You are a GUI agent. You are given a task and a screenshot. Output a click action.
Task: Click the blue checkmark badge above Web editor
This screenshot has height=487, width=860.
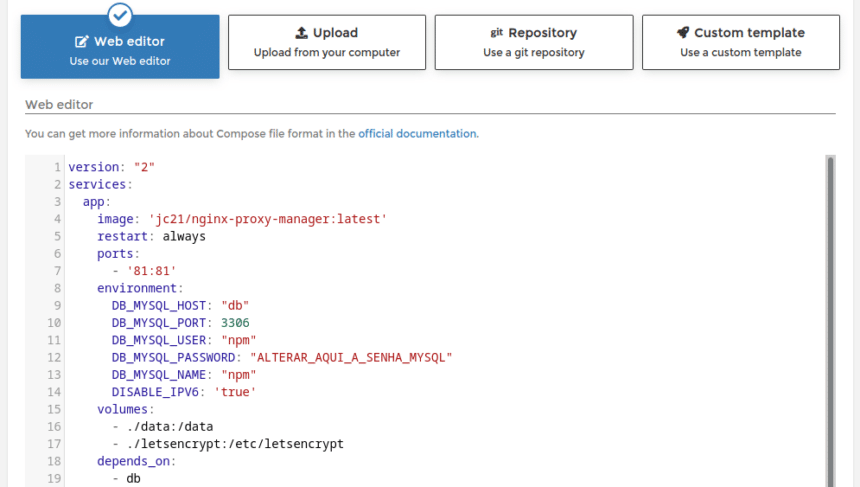pyautogui.click(x=120, y=14)
